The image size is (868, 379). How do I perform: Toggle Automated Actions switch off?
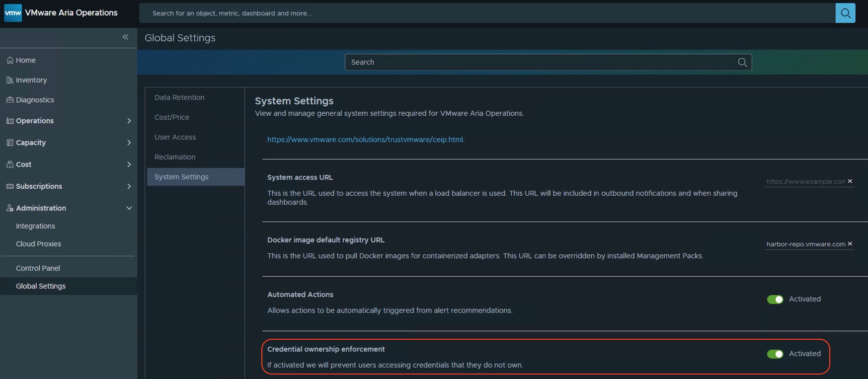click(x=775, y=299)
